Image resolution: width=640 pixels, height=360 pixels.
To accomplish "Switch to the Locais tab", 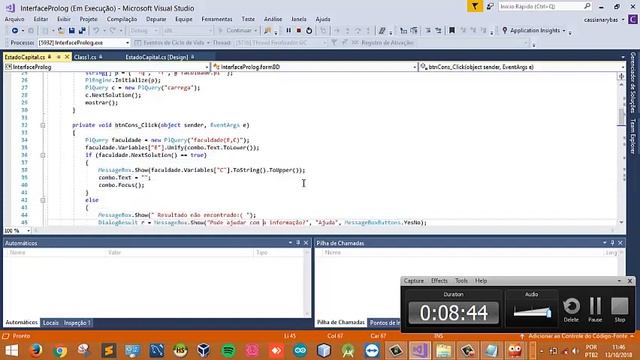I will 51,323.
